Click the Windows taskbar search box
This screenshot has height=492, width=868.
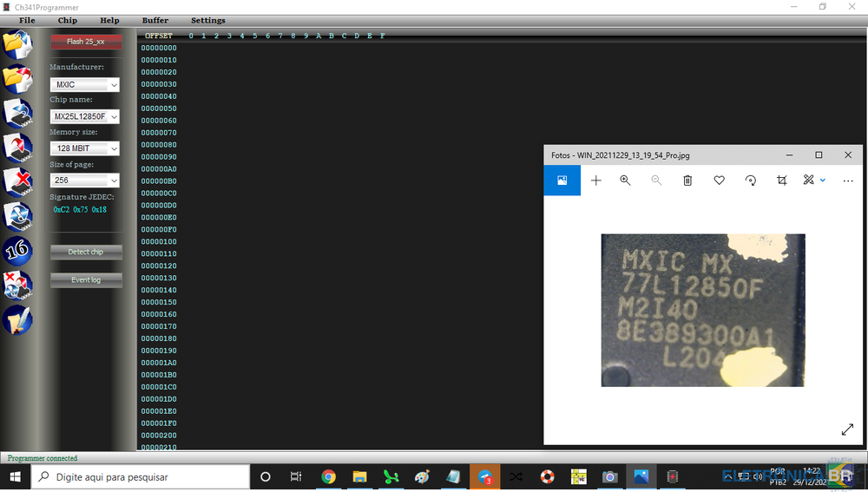click(139, 476)
